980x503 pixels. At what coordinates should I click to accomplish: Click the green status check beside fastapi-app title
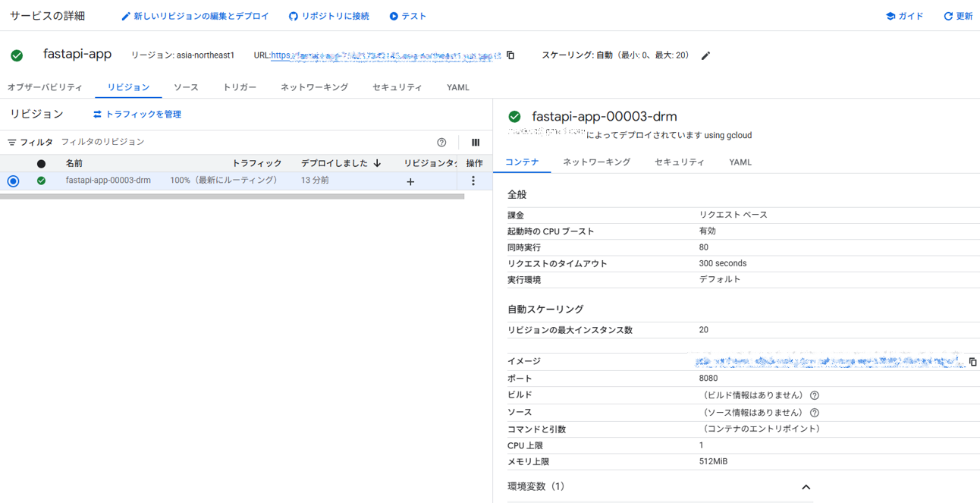click(17, 55)
